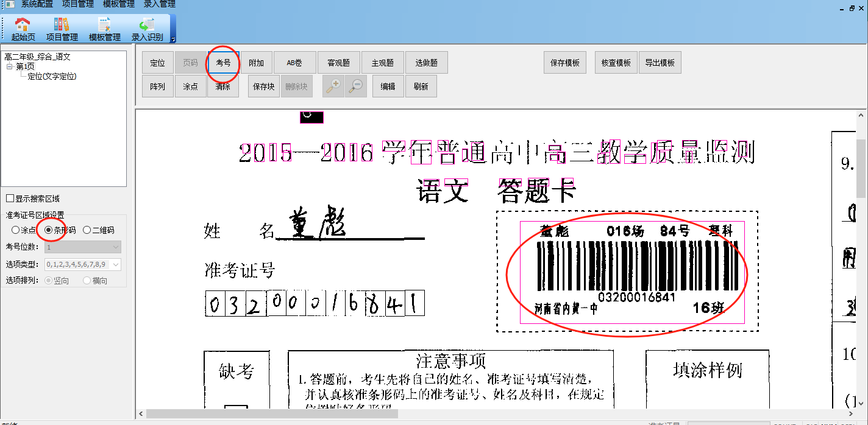
Task: Click the 客观题 button
Action: click(338, 63)
